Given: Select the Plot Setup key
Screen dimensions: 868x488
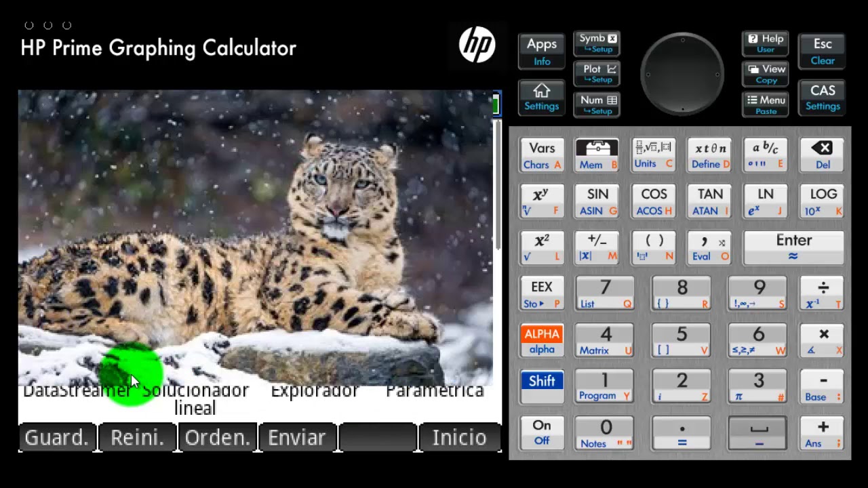Looking at the screenshot, I should (x=597, y=74).
